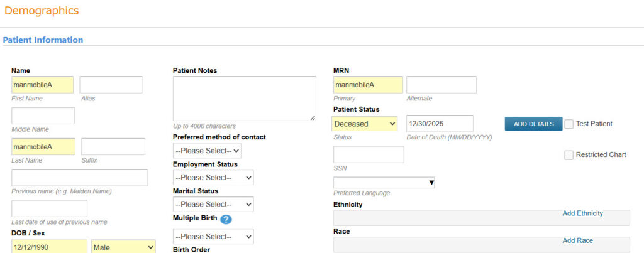The width and height of the screenshot is (644, 253).
Task: Enable the Restricted Chart checkbox
Action: point(569,155)
